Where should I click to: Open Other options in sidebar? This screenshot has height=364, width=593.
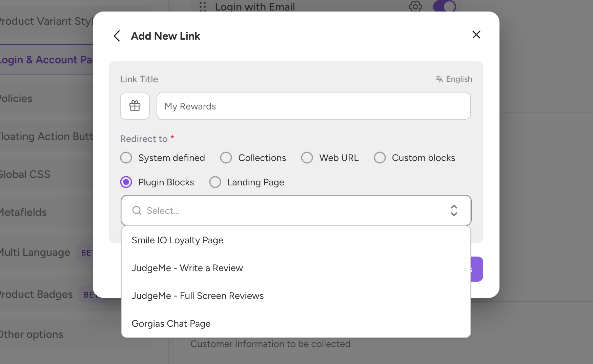pos(32,335)
